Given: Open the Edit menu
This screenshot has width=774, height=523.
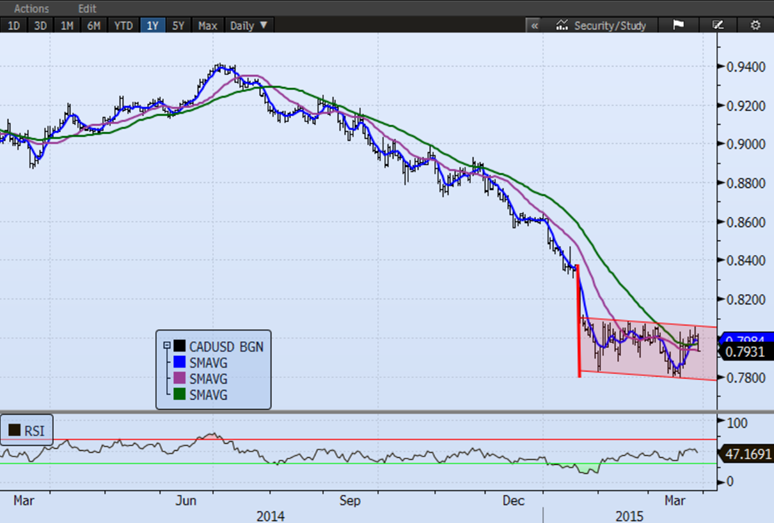Looking at the screenshot, I should [x=90, y=7].
